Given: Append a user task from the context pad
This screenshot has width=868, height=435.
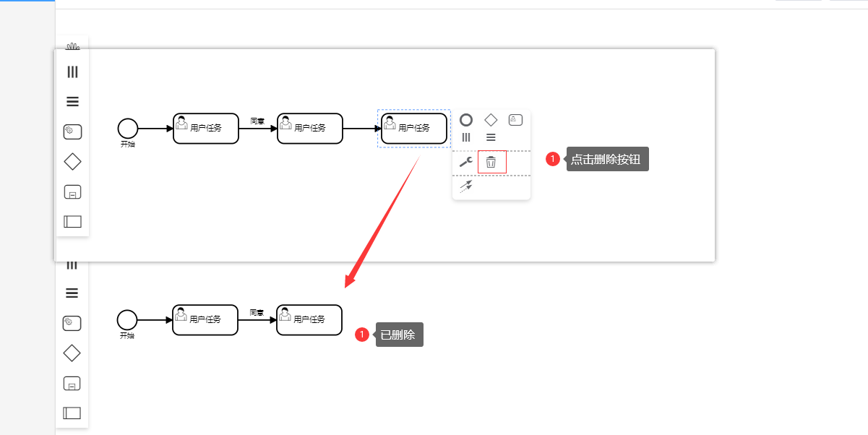Looking at the screenshot, I should pos(515,120).
